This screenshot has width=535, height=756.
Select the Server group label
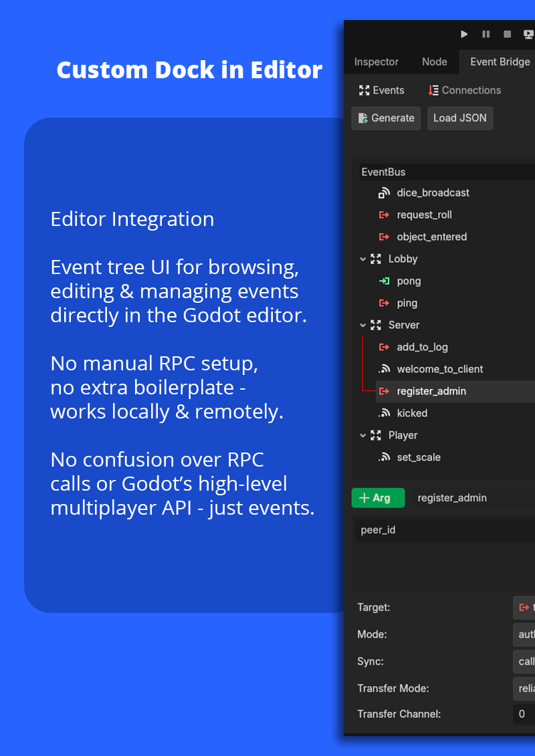click(x=404, y=326)
